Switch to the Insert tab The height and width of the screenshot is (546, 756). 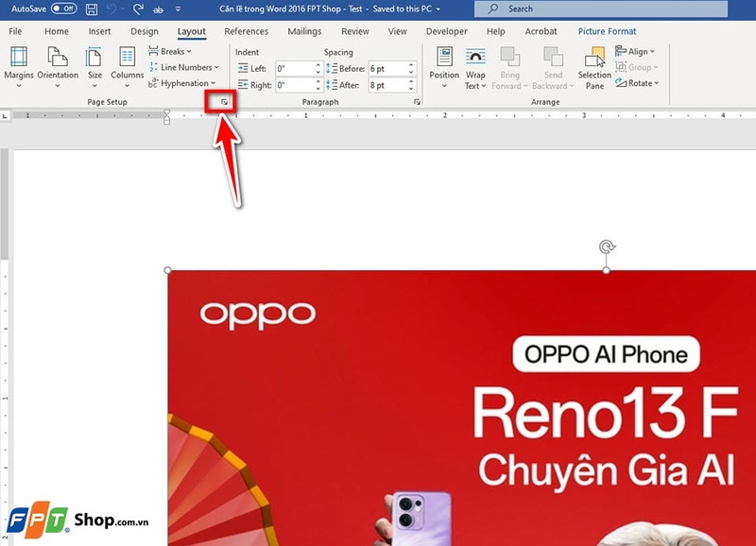(99, 31)
